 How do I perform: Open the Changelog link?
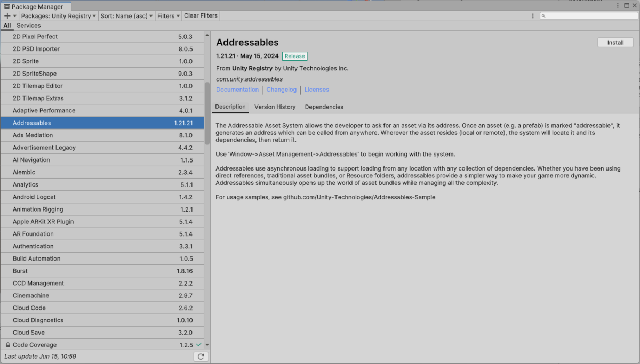click(x=281, y=90)
